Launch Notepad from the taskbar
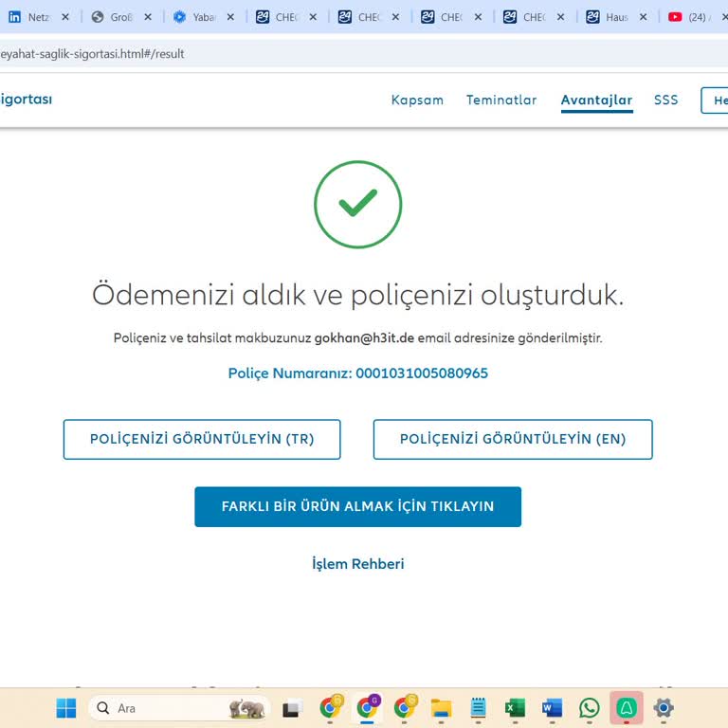 pos(478,708)
